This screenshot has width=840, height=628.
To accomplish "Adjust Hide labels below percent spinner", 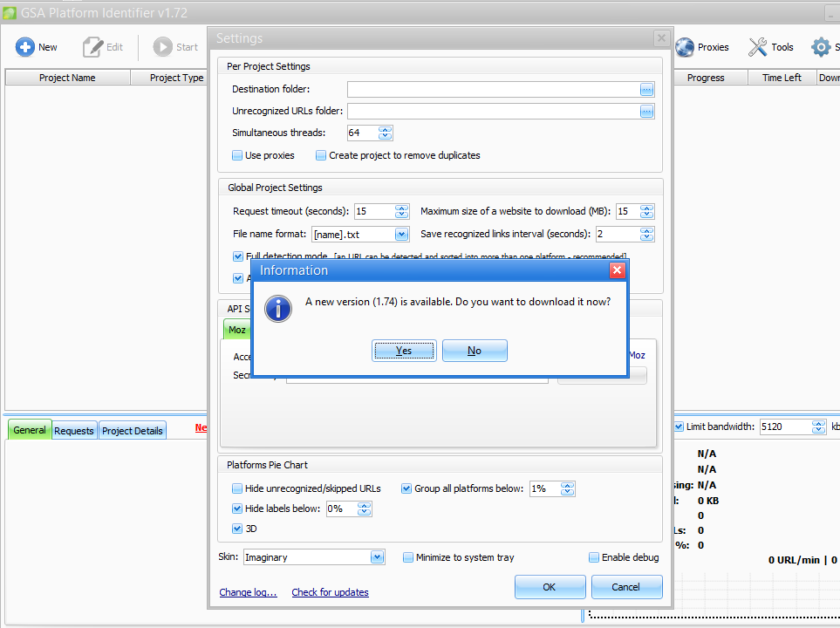I will click(x=365, y=509).
